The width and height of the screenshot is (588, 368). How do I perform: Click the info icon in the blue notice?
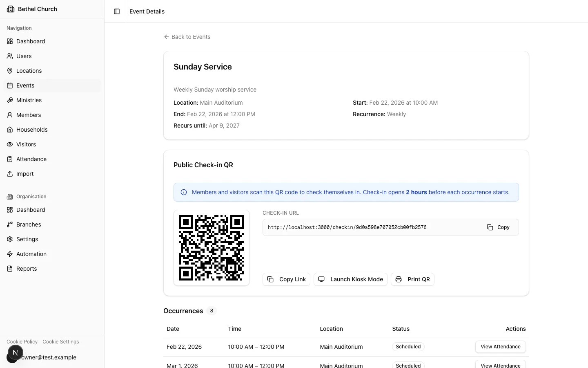[184, 192]
